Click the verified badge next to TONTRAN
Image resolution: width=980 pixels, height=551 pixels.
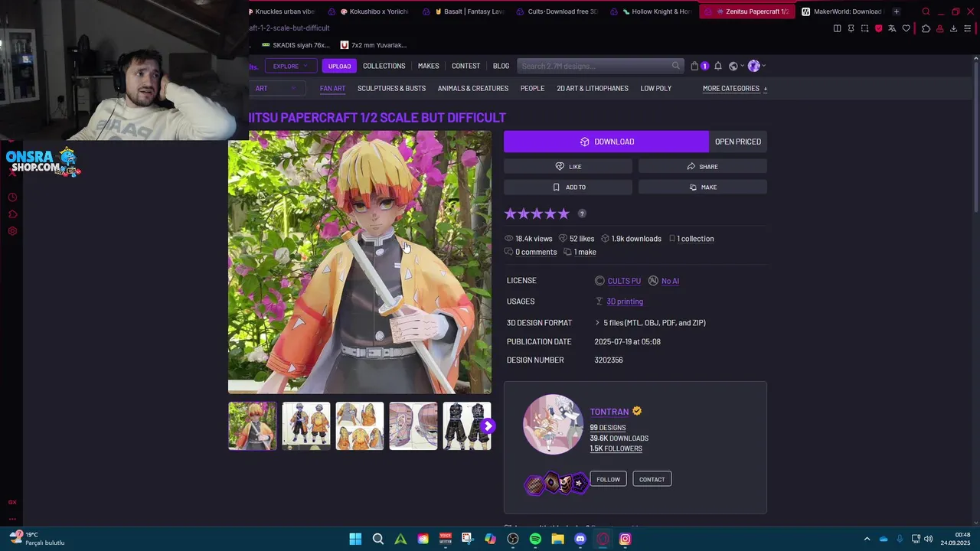tap(636, 411)
